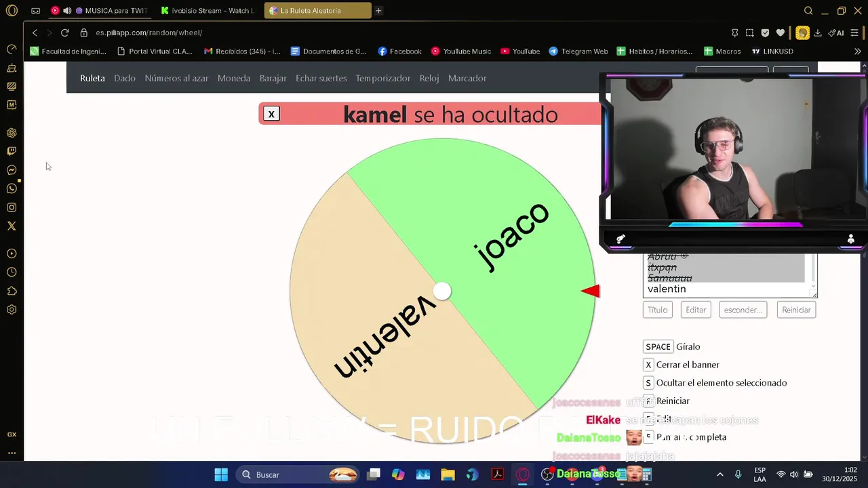
Task: Open the History clock icon in sidebar
Action: point(12,272)
